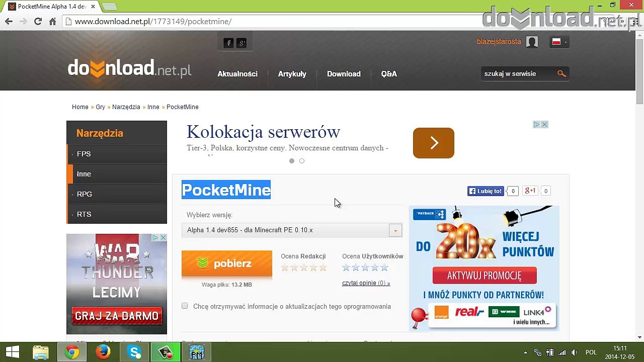Open the Wybierz wersję version dropdown
This screenshot has width=644, height=362.
point(292,230)
